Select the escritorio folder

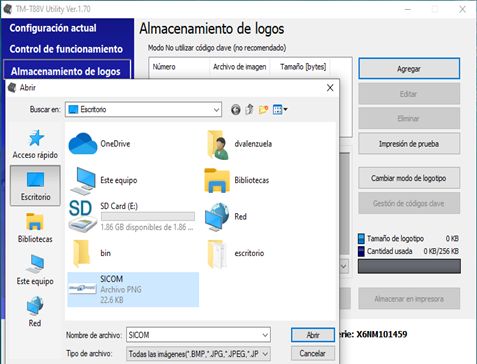tap(236, 253)
